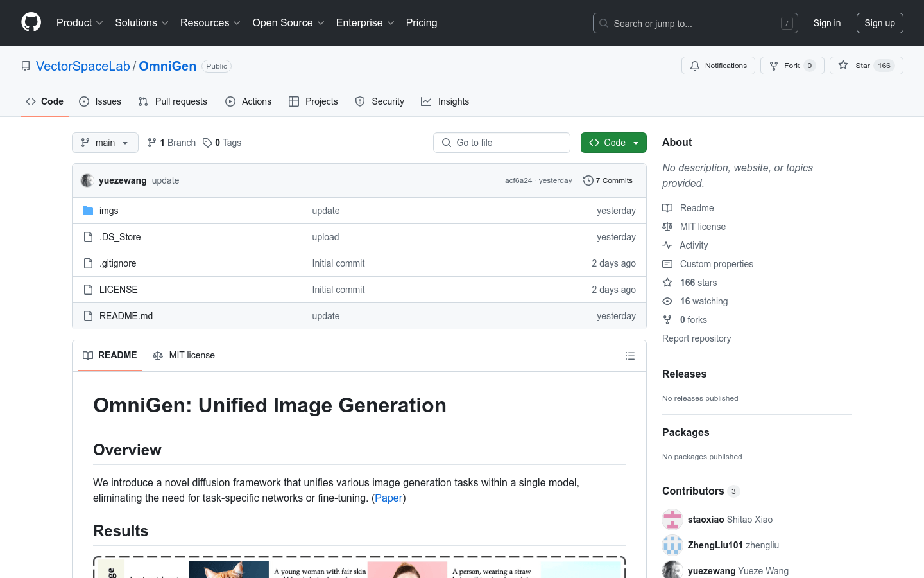View the 7 Commits history
Screen dimensions: 924x578
608,180
